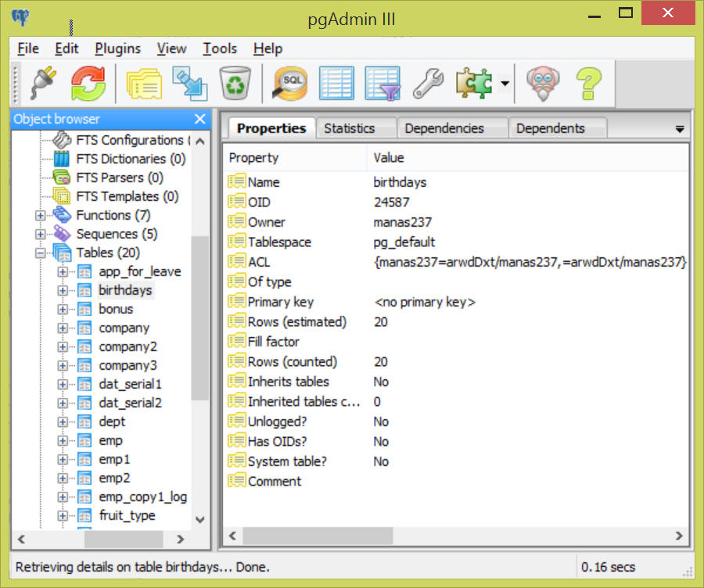Open the File menu

(x=28, y=48)
